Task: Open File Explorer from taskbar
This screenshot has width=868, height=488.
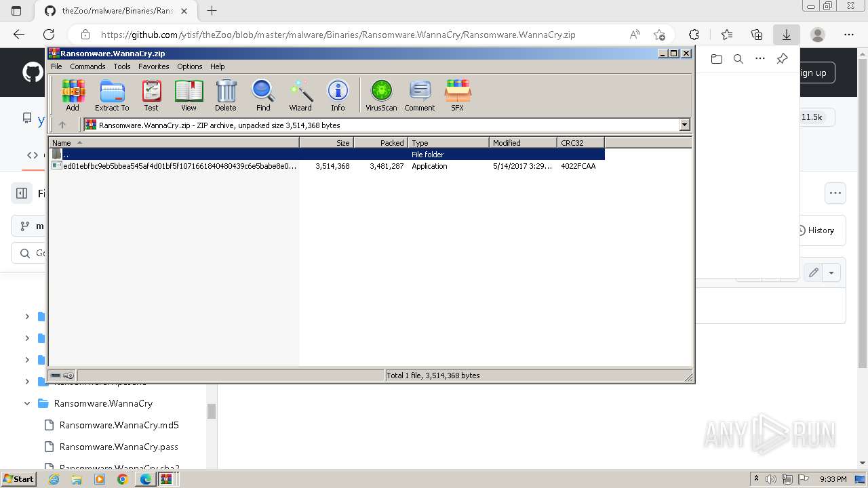Action: pyautogui.click(x=77, y=479)
